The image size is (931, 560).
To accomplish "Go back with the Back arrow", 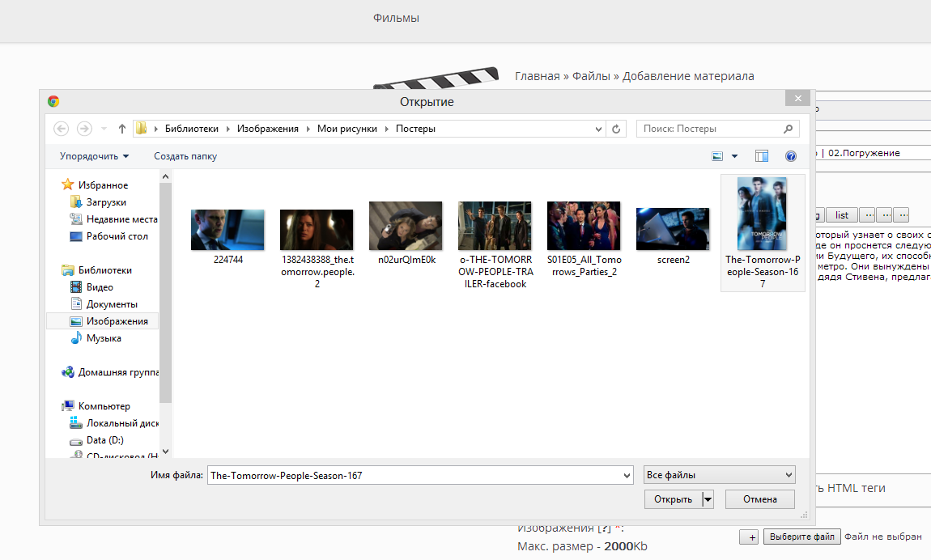I will (61, 129).
